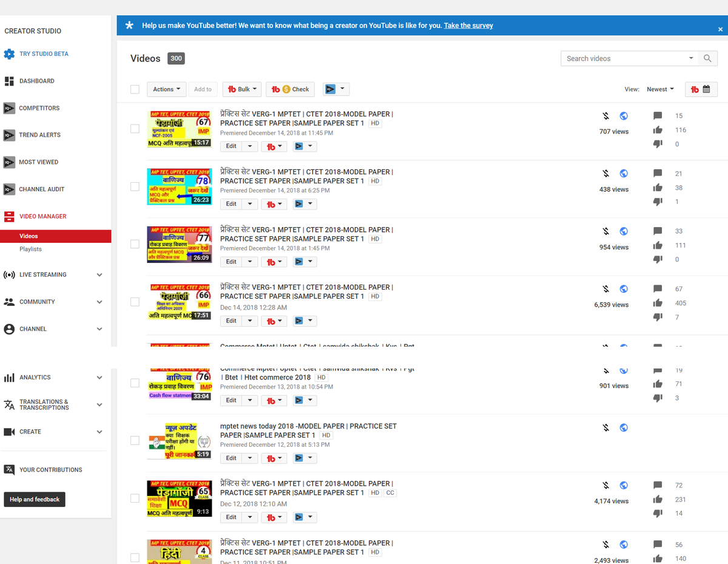Click the Competitors sidebar icon
This screenshot has width=728, height=564.
[9, 108]
